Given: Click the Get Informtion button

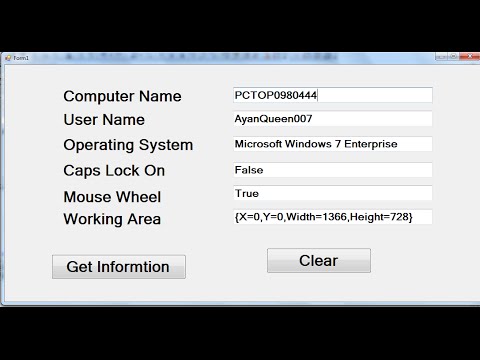Looking at the screenshot, I should tap(119, 267).
